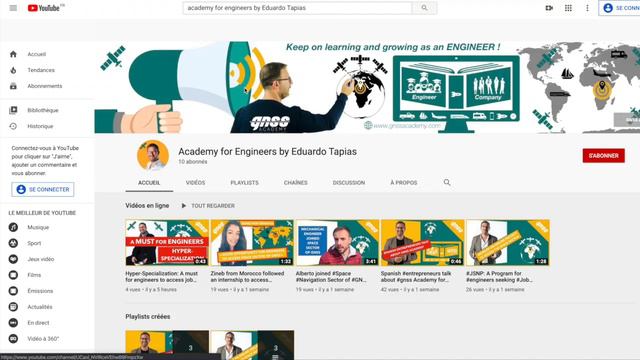
Task: Click the Zineb from Morocco video title
Action: [247, 276]
